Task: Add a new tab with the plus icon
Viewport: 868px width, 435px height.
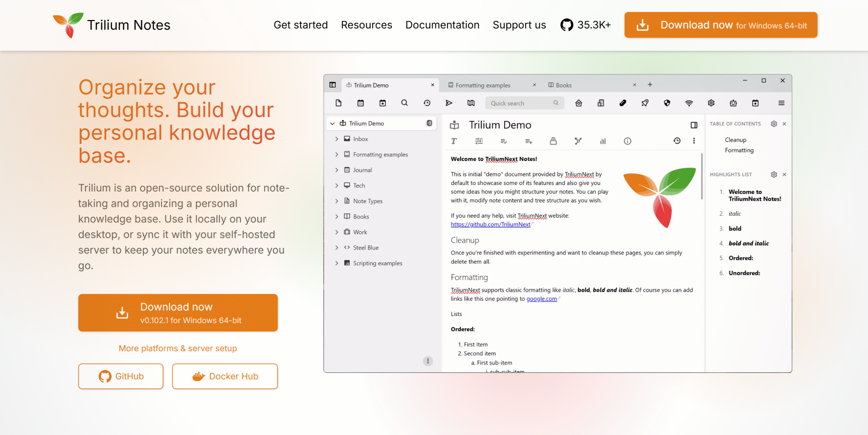Action: 650,84
